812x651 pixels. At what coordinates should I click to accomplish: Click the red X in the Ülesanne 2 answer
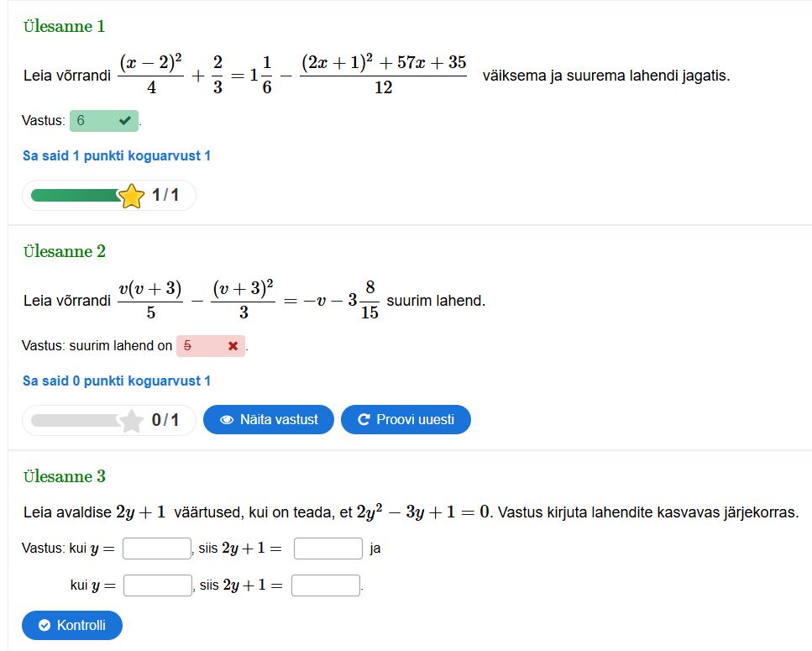click(233, 346)
